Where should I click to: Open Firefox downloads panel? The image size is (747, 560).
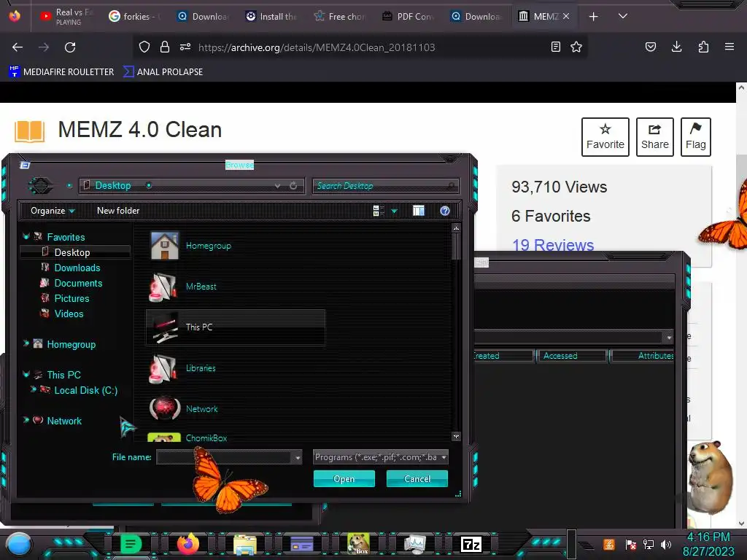click(x=676, y=47)
